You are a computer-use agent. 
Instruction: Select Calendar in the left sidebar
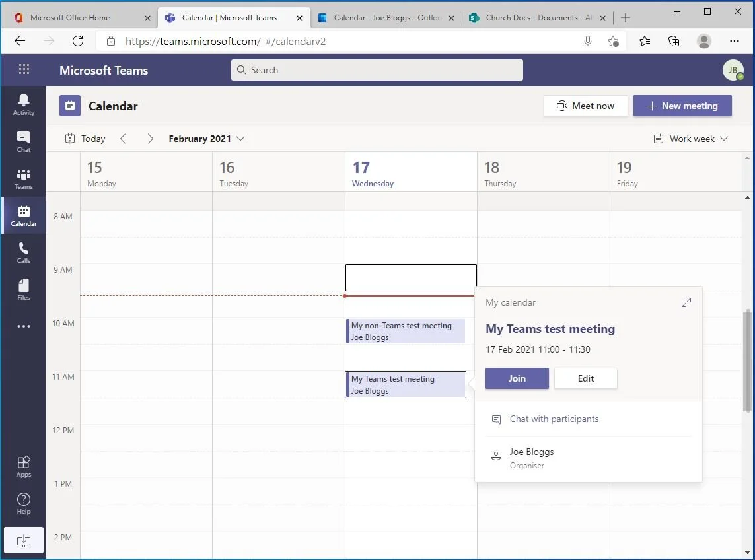(24, 216)
